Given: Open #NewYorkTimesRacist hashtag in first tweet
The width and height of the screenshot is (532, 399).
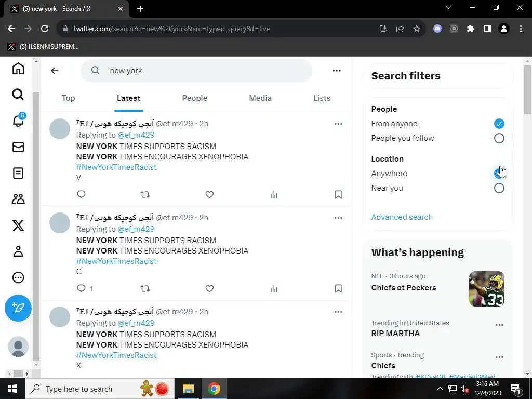Looking at the screenshot, I should 116,167.
